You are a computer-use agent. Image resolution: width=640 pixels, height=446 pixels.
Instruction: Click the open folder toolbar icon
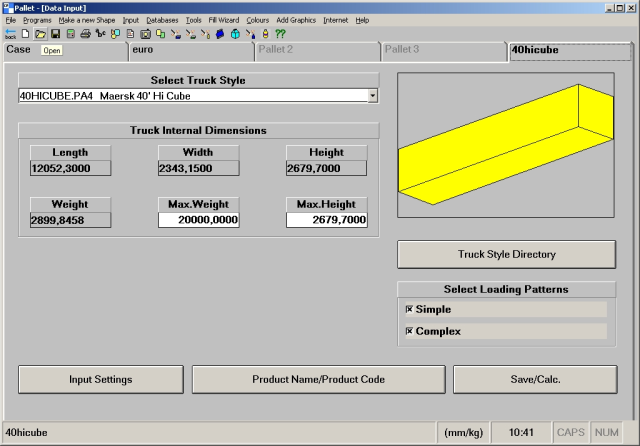(x=40, y=34)
